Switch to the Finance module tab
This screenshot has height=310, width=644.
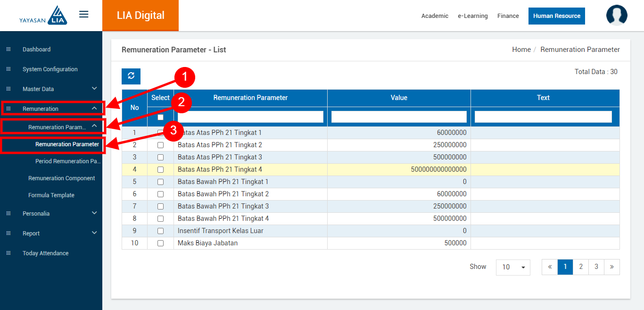click(x=508, y=16)
